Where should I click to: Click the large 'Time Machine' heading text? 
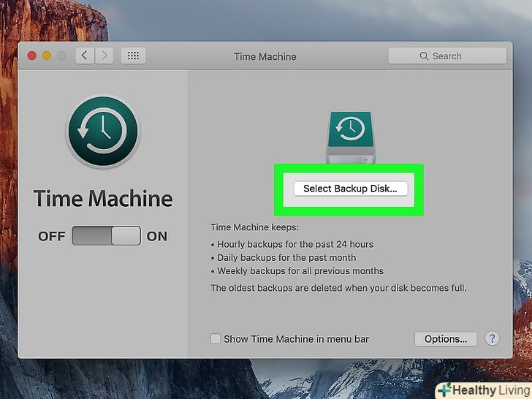[103, 198]
